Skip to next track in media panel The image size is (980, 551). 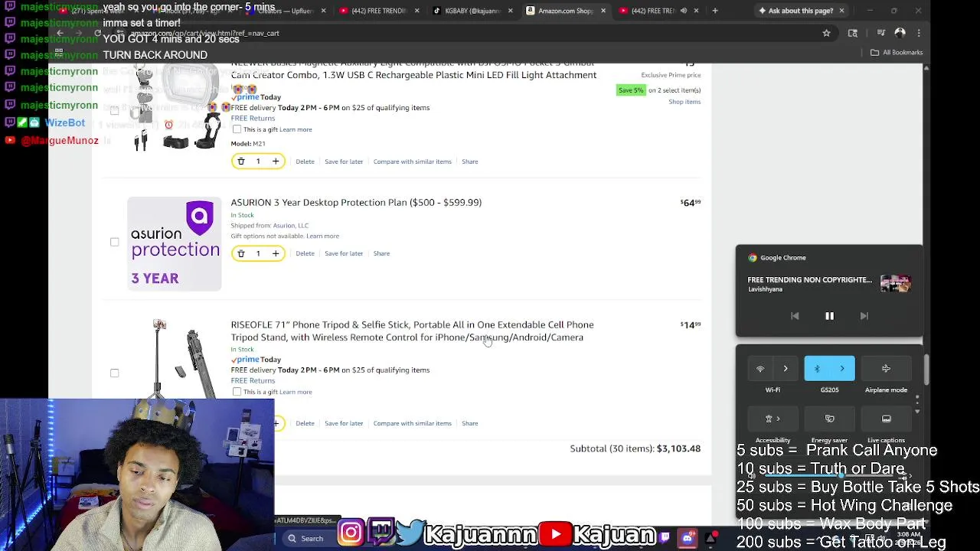point(864,316)
